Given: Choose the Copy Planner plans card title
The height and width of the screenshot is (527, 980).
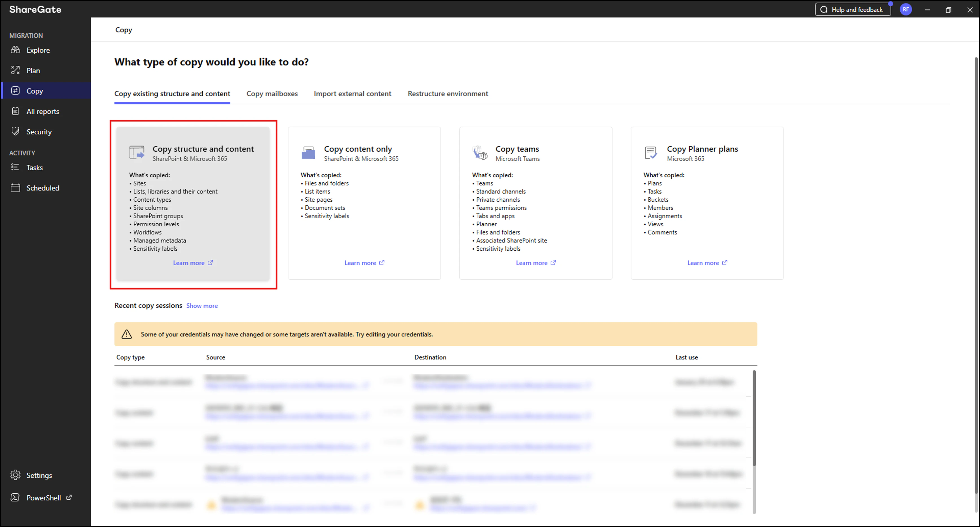Looking at the screenshot, I should tap(702, 149).
